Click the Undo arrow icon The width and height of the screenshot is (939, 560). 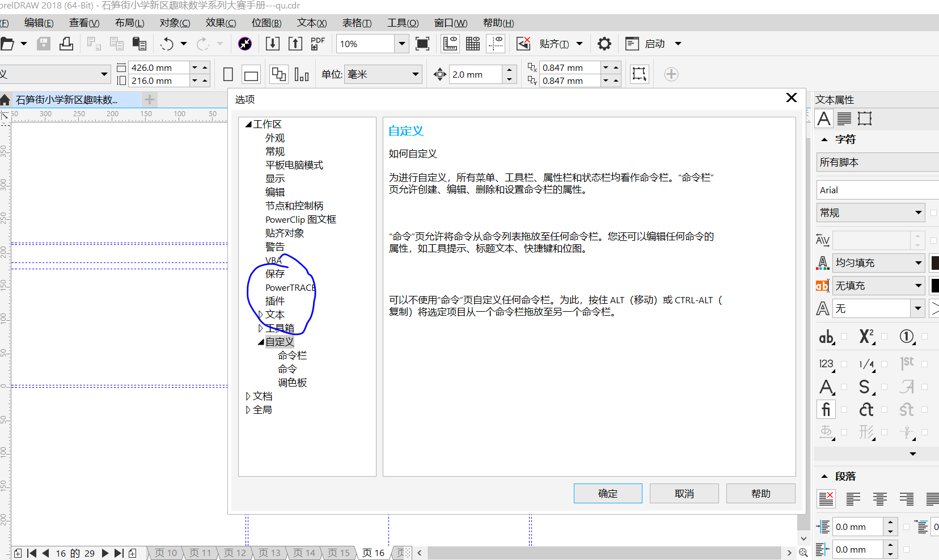coord(167,44)
